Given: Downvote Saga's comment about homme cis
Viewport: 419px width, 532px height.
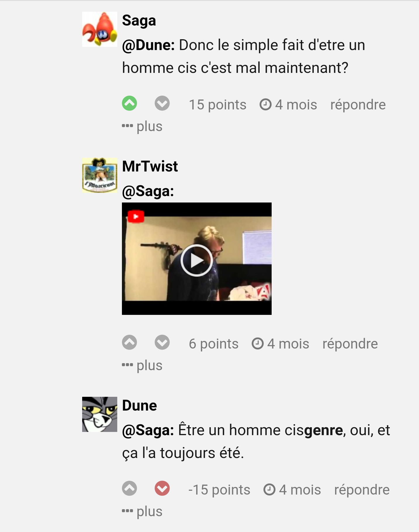Looking at the screenshot, I should tap(162, 103).
